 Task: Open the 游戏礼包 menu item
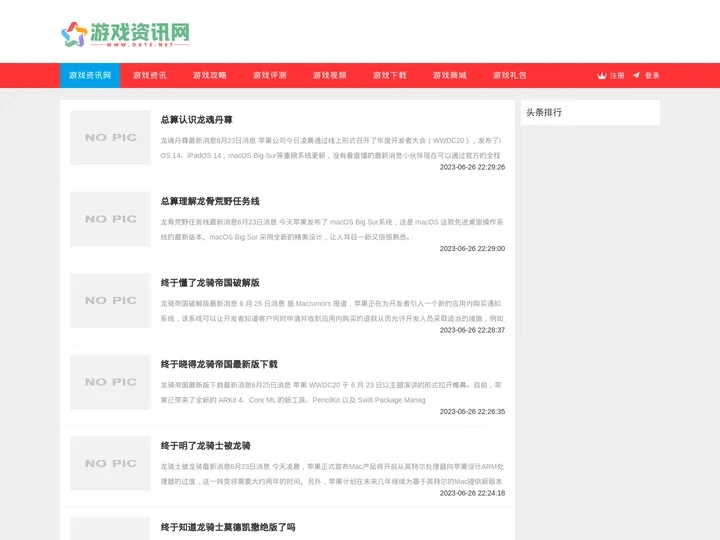[x=510, y=75]
